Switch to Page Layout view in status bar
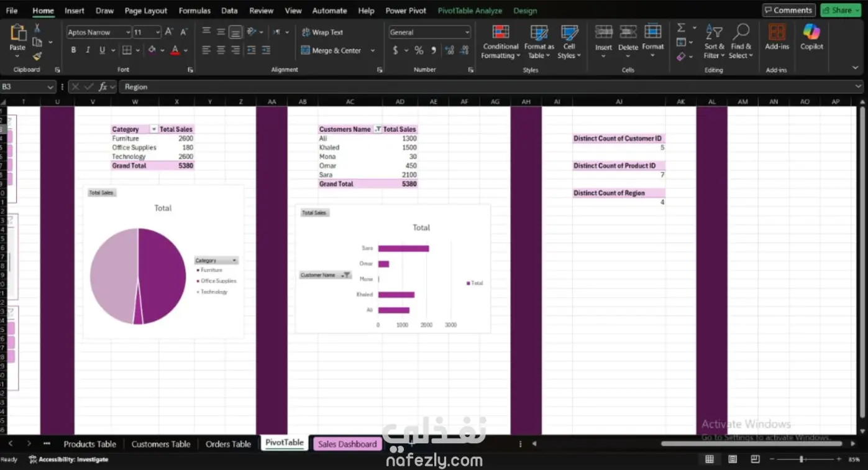 click(x=733, y=459)
